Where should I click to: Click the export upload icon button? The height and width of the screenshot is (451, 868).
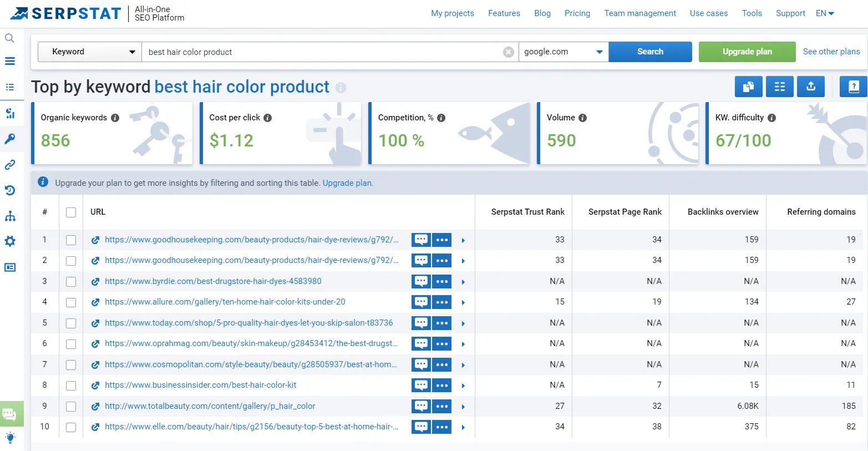click(810, 87)
